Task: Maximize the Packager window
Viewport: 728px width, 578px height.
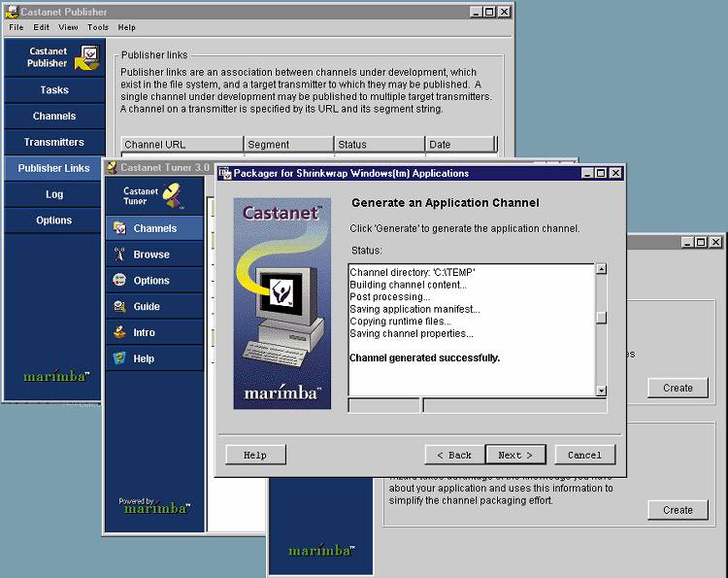Action: [x=601, y=173]
